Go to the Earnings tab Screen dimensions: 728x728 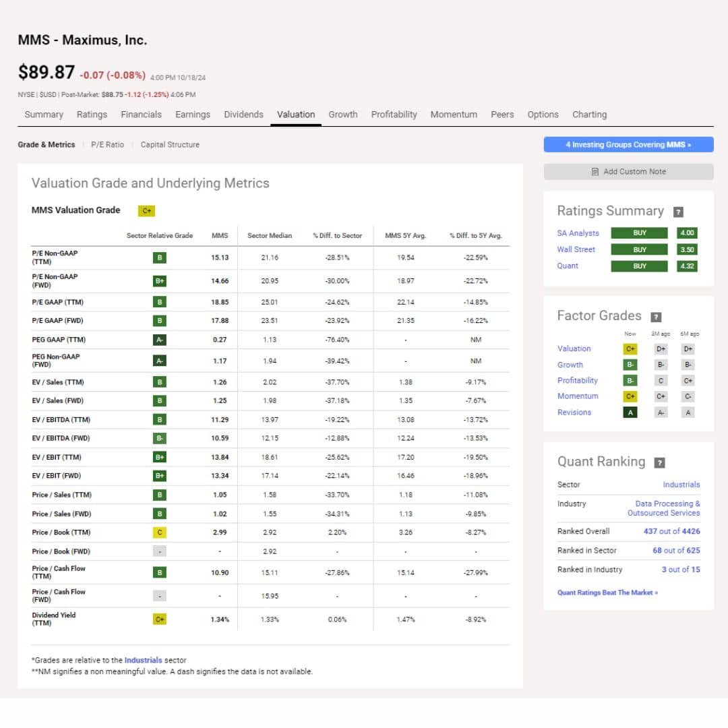[x=193, y=115]
